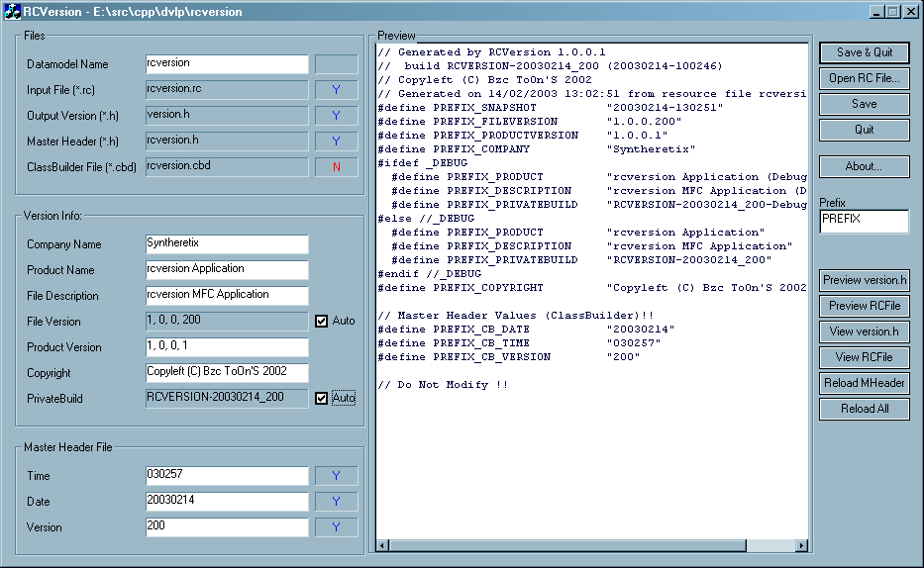Viewport: 924px width, 568px height.
Task: Click View RCFile button
Action: [x=864, y=357]
